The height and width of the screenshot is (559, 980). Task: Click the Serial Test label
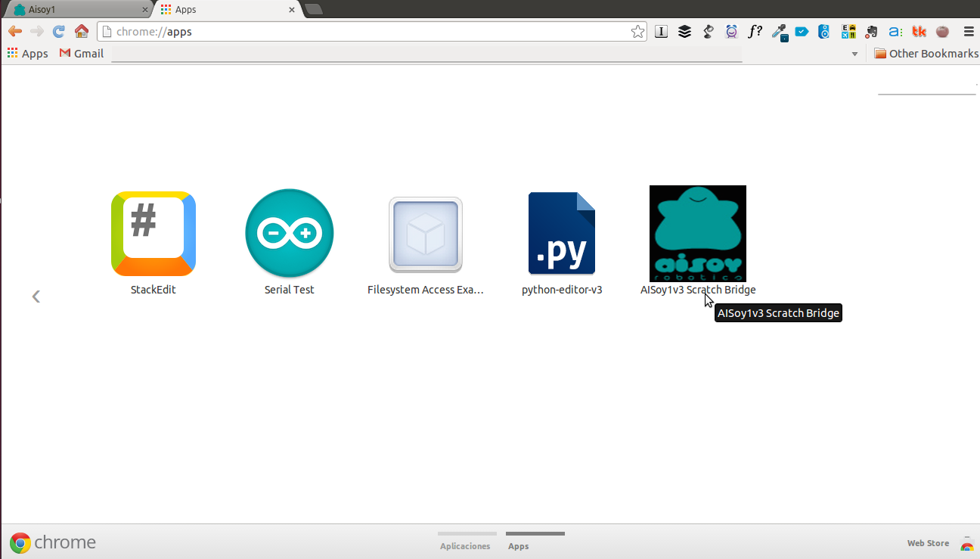(x=290, y=290)
